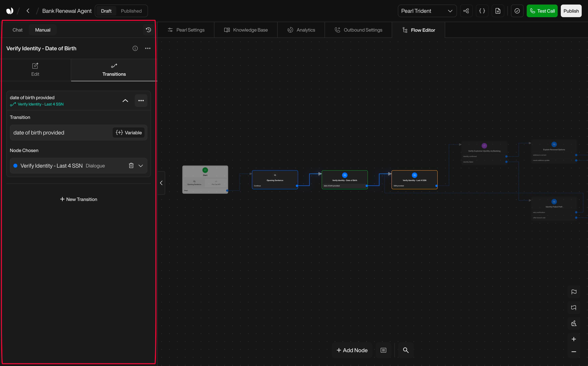This screenshot has height=366, width=588.
Task: Switch to the Published version
Action: pyautogui.click(x=131, y=11)
